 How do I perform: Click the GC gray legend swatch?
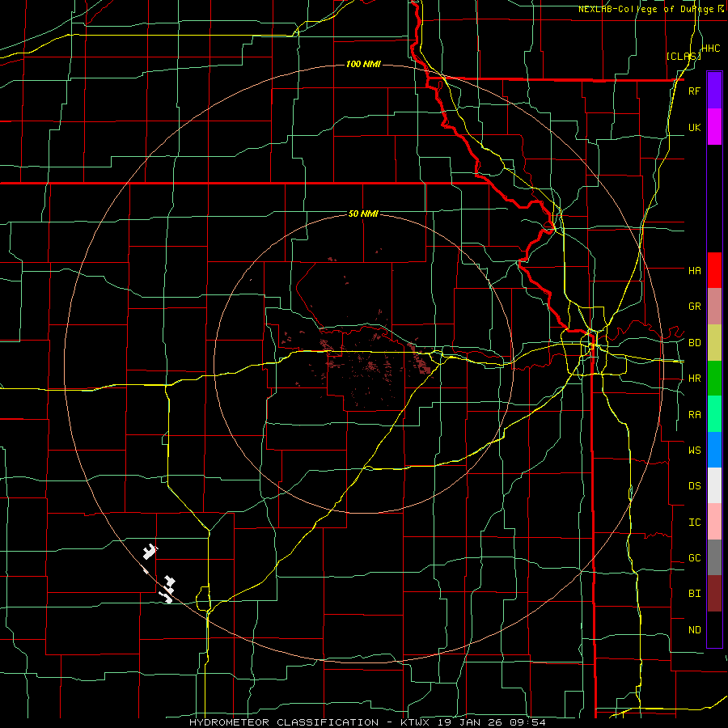click(x=714, y=557)
